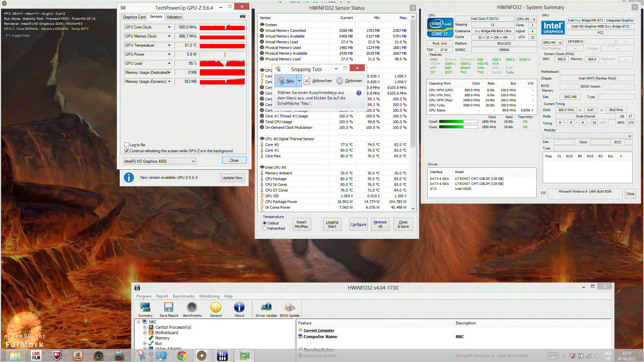Open the McAfee shield app on the taskbar
Image resolution: width=644 pixels, height=362 pixels.
pyautogui.click(x=57, y=356)
